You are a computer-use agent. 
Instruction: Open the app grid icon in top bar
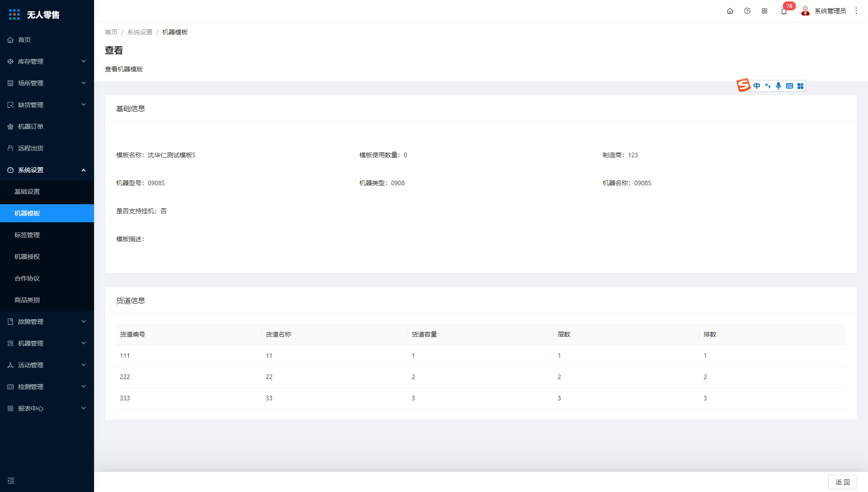tap(764, 11)
